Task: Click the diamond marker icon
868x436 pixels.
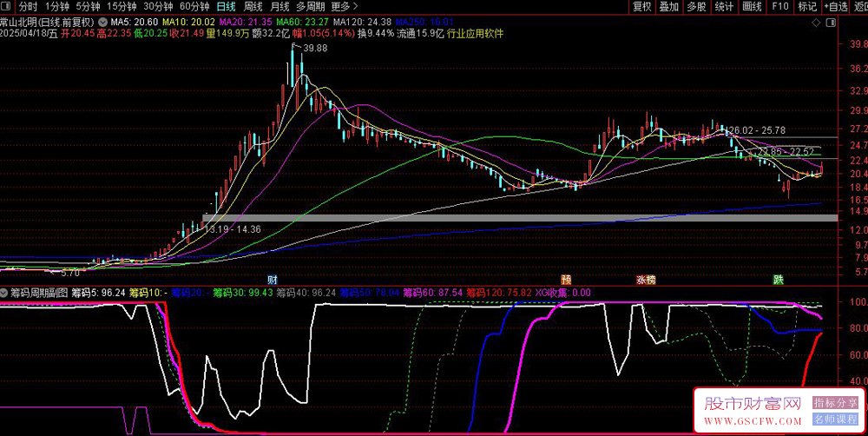Action: click(815, 23)
